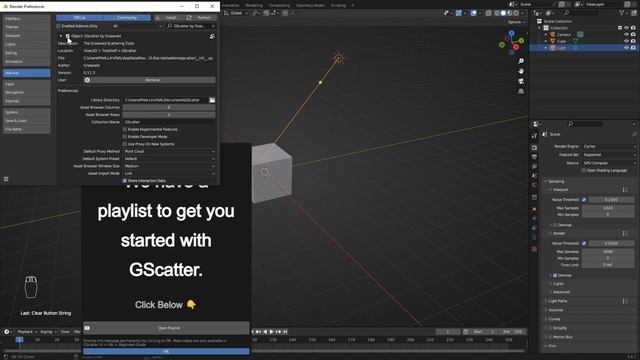
Task: Click the viewport Max Samples value field
Action: [608, 208]
